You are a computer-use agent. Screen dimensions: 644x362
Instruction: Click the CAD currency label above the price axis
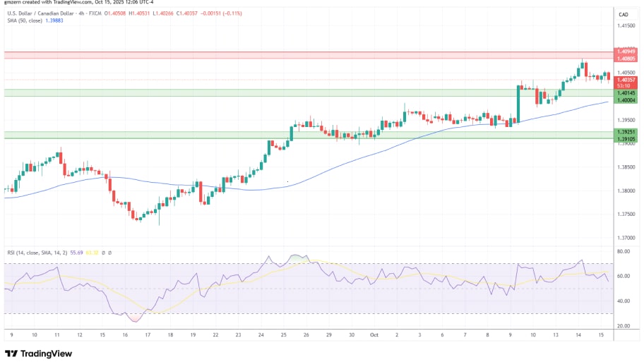click(623, 14)
